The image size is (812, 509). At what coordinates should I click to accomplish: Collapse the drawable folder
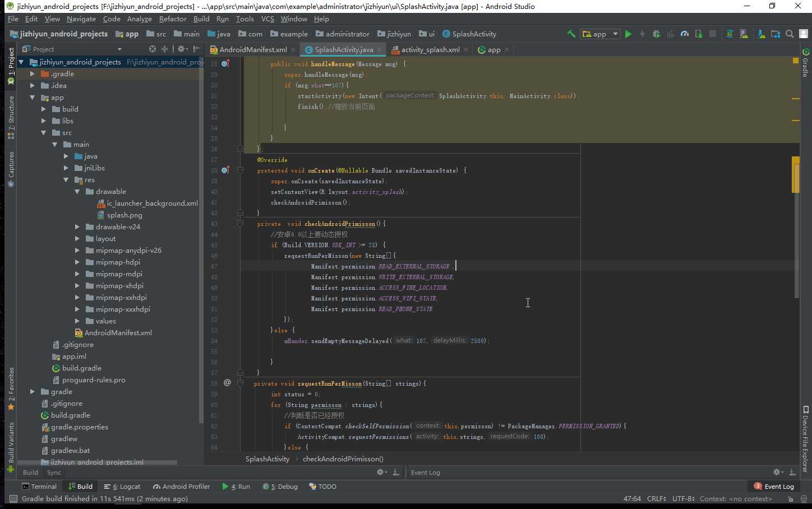(77, 191)
